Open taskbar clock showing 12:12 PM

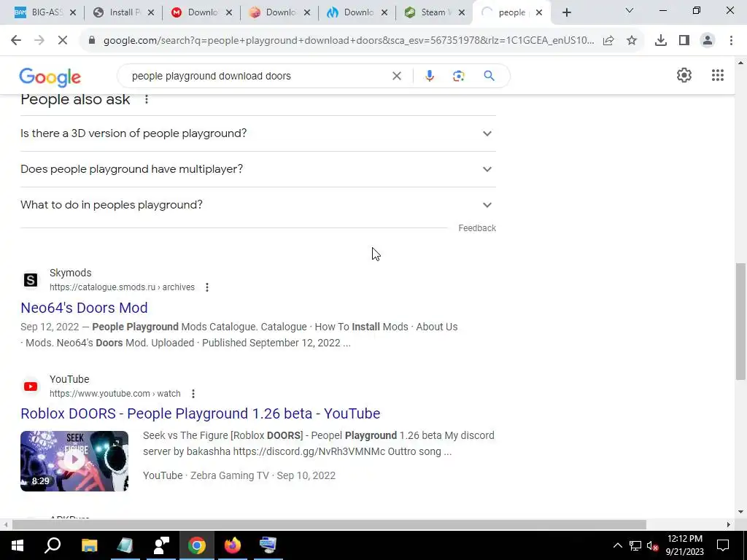[684, 545]
